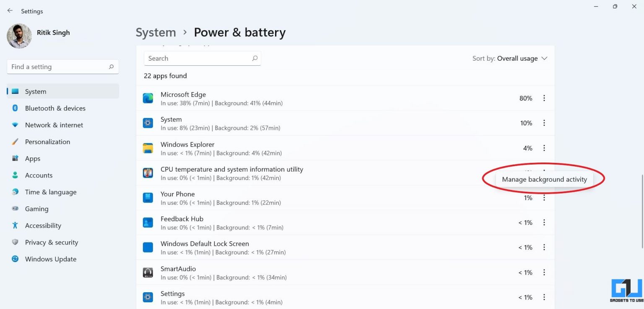The width and height of the screenshot is (644, 309).
Task: Click the Bluetooth & devices icon
Action: click(16, 108)
